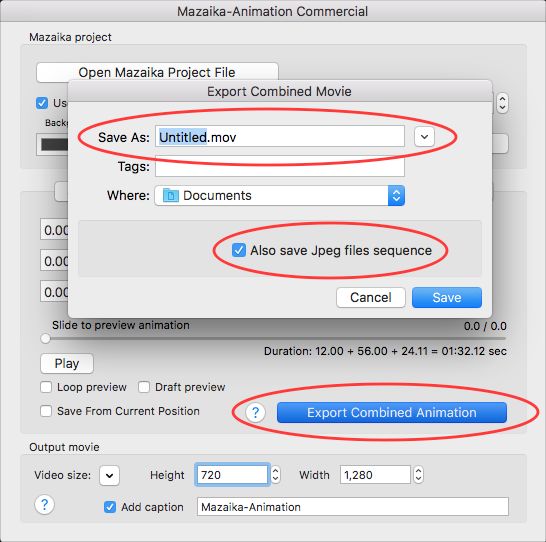546x542 pixels.
Task: Click the help icon beside Export Combined Animation
Action: pos(255,413)
